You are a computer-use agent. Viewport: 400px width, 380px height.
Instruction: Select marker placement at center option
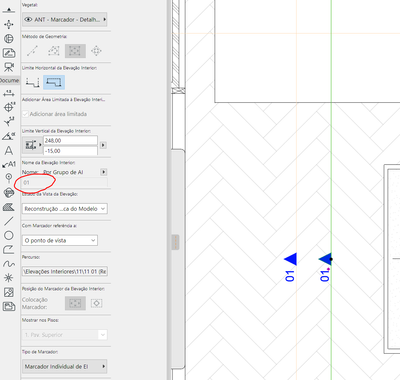[96, 303]
